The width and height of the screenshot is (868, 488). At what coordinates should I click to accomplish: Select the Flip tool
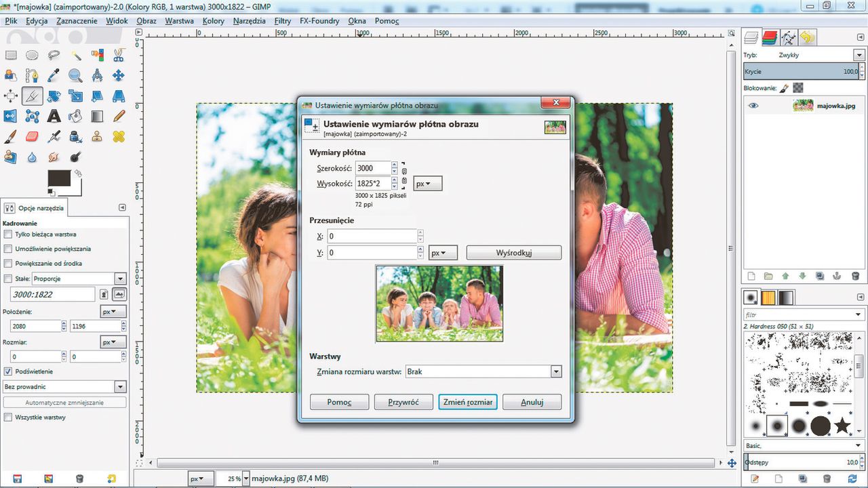11,117
